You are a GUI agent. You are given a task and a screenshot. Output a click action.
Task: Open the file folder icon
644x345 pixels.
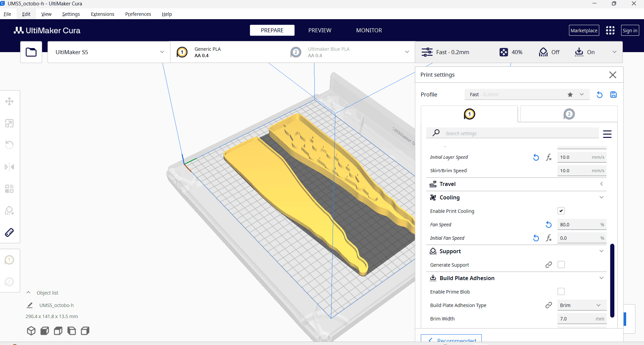point(31,52)
